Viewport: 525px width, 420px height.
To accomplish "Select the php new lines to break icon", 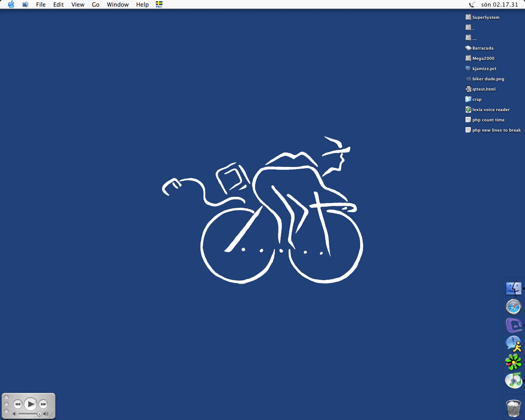I will pyautogui.click(x=468, y=130).
